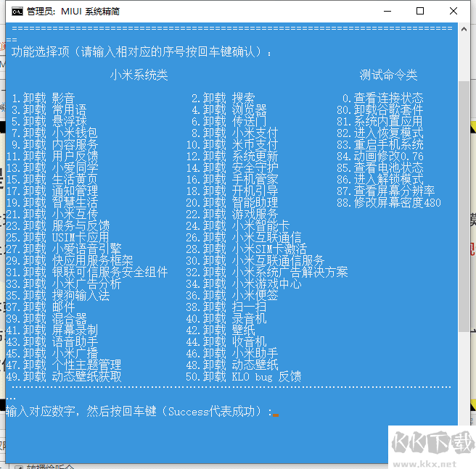The image size is (476, 469).
Task: Select '7. 卸载 小米钱包'
Action: click(x=55, y=133)
